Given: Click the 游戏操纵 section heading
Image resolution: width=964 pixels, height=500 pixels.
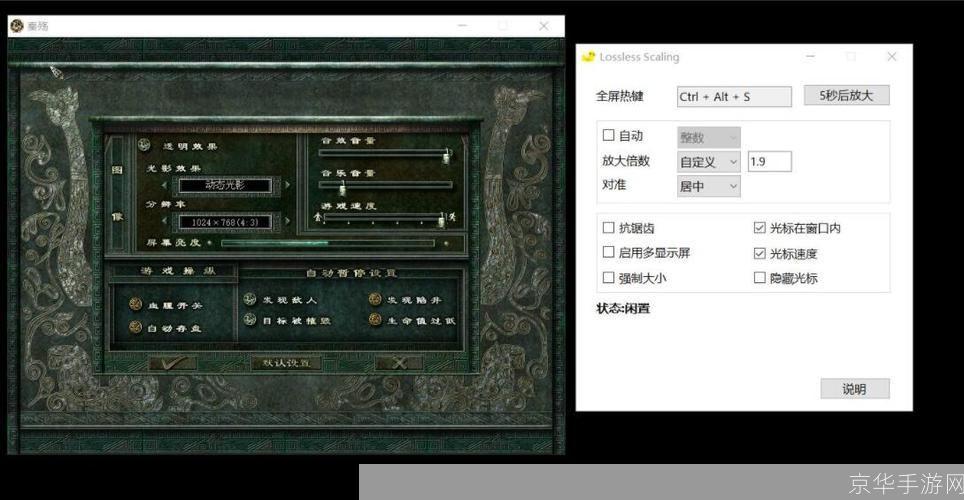Looking at the screenshot, I should [178, 271].
